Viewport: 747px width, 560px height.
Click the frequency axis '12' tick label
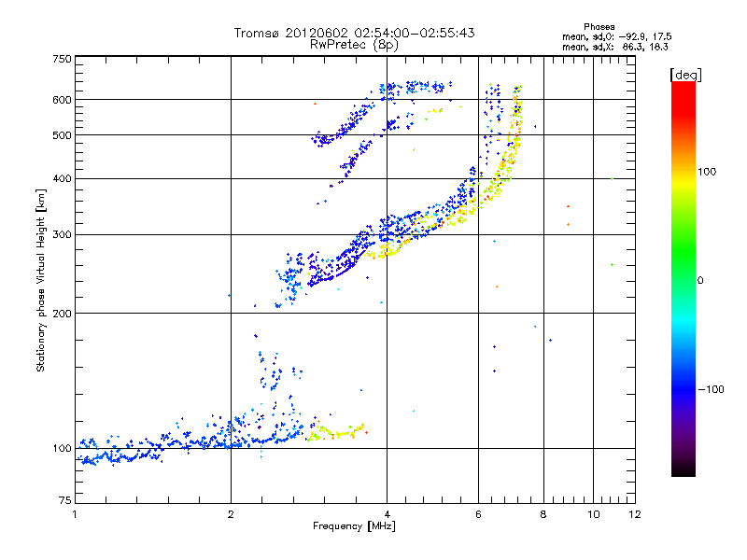click(x=635, y=515)
